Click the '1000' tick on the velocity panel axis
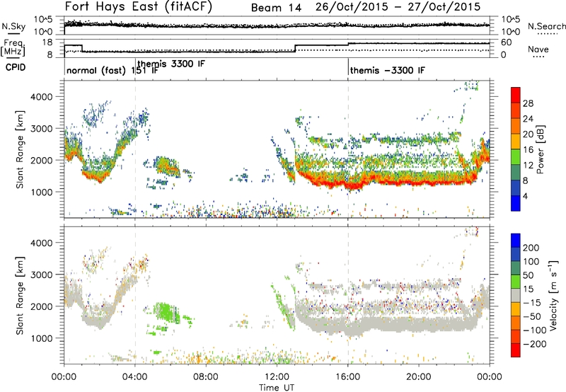This screenshot has width=566, height=392. [42, 338]
